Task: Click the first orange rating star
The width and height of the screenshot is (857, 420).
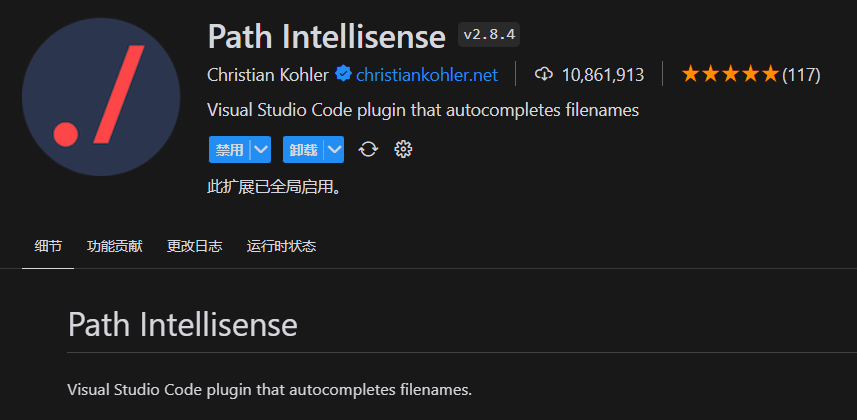Action: (x=691, y=74)
